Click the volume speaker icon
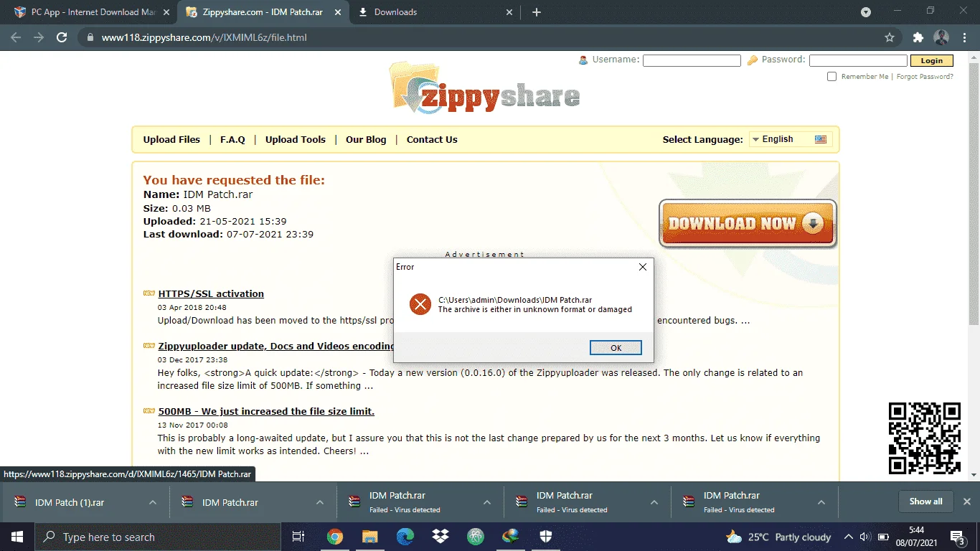Image resolution: width=980 pixels, height=551 pixels. click(865, 537)
